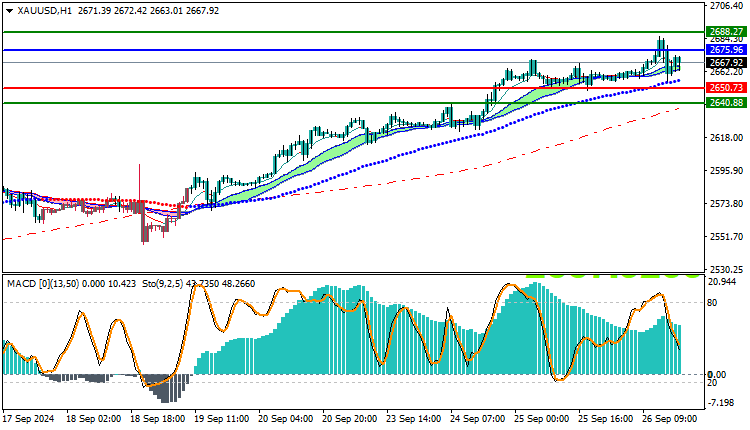Click the 26 Sep 09:00 time label
Screen dimensions: 750x430
[670, 419]
